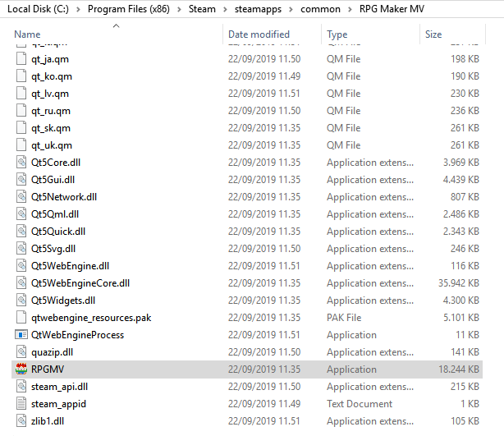
Task: Navigate to Program Files (x86) breadcrumb
Action: tap(129, 9)
